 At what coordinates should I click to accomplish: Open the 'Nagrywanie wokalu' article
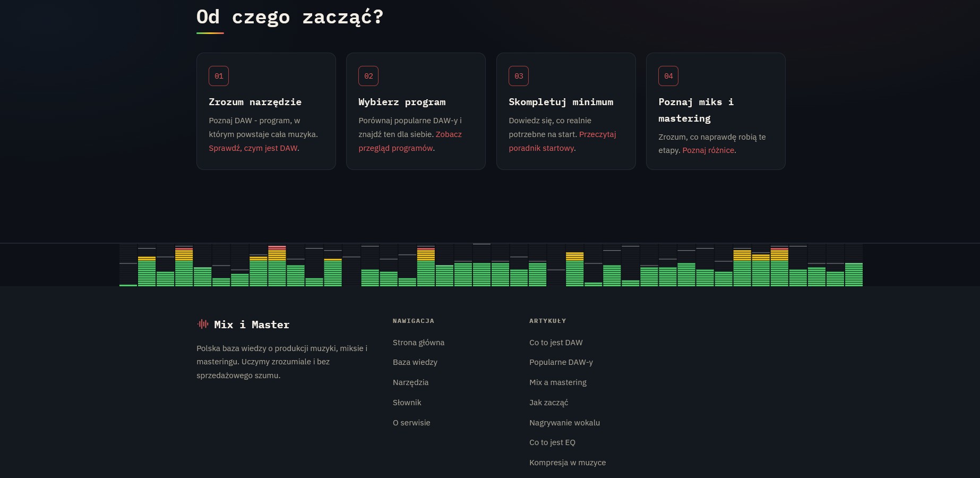[x=564, y=423]
